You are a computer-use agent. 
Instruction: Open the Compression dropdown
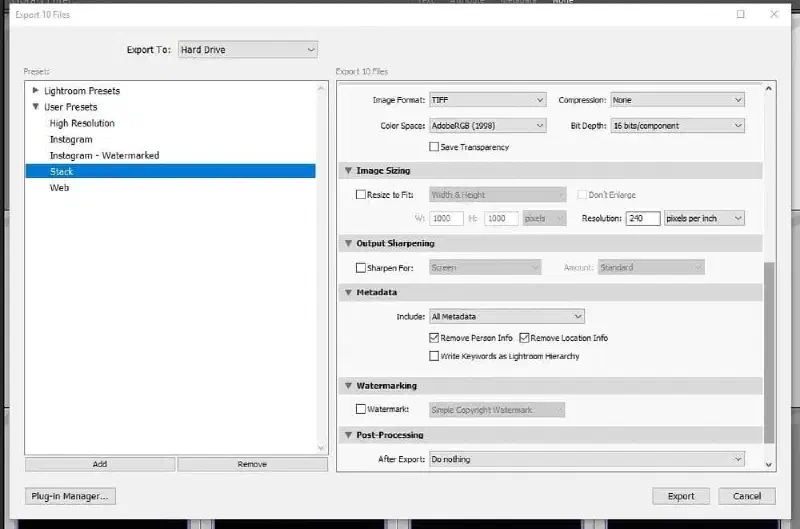677,100
